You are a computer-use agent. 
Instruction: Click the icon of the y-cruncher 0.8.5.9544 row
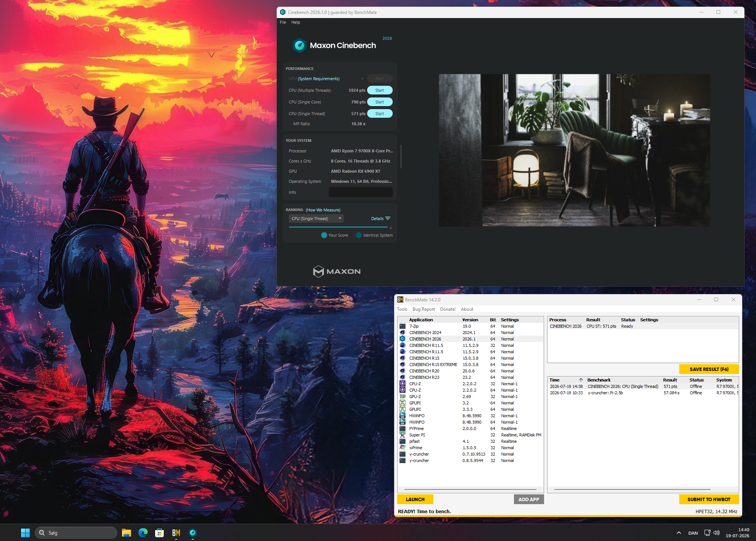402,460
